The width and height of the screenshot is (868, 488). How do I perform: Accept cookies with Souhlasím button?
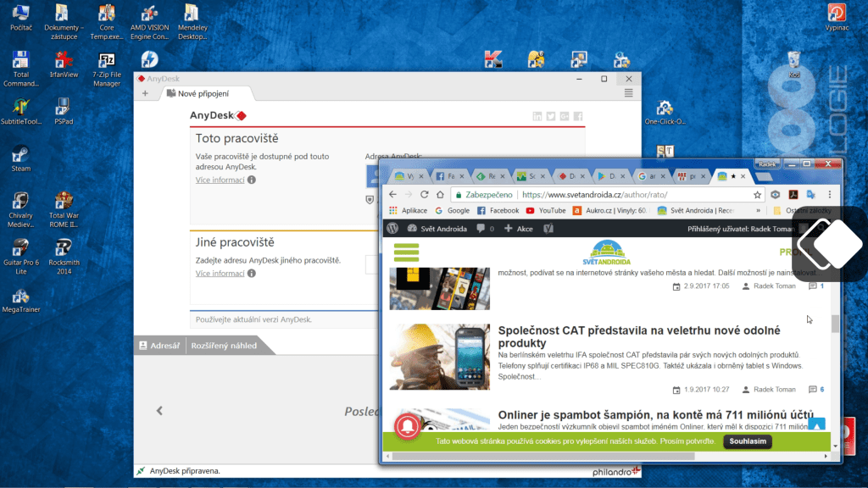click(748, 441)
